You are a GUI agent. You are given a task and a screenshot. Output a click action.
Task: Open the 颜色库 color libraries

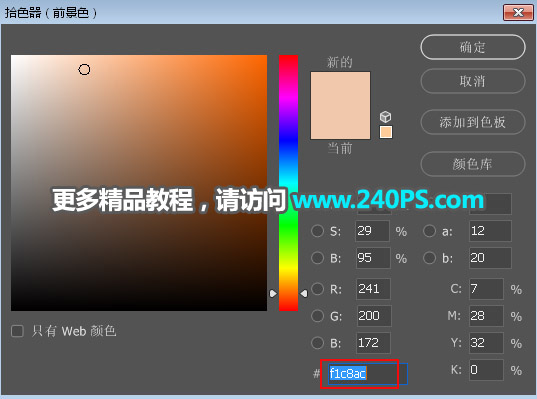coord(473,164)
